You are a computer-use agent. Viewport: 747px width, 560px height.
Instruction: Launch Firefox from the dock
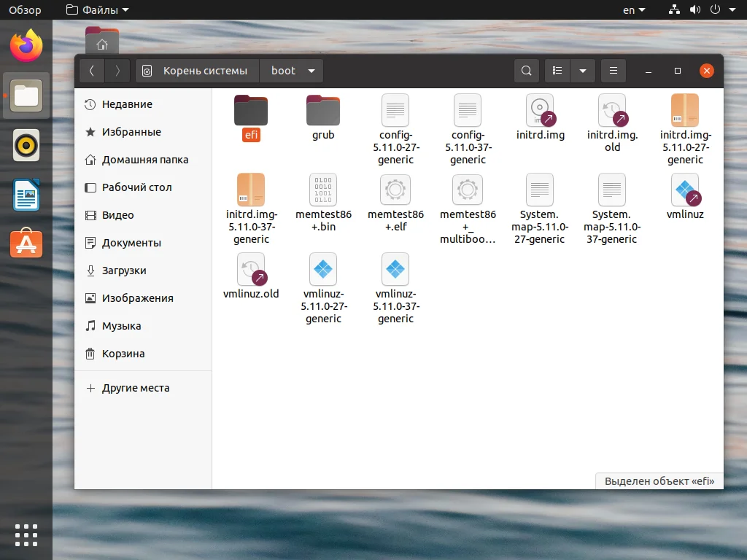tap(26, 46)
